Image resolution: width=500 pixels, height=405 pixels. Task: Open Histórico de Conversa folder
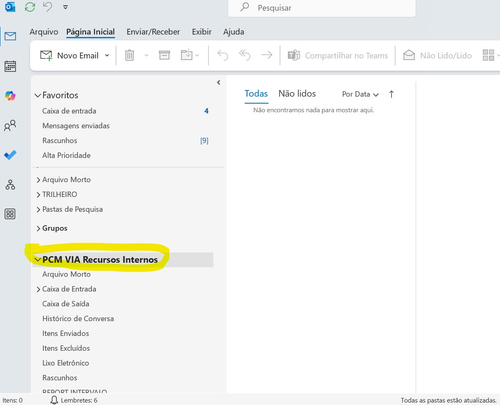[x=78, y=319]
